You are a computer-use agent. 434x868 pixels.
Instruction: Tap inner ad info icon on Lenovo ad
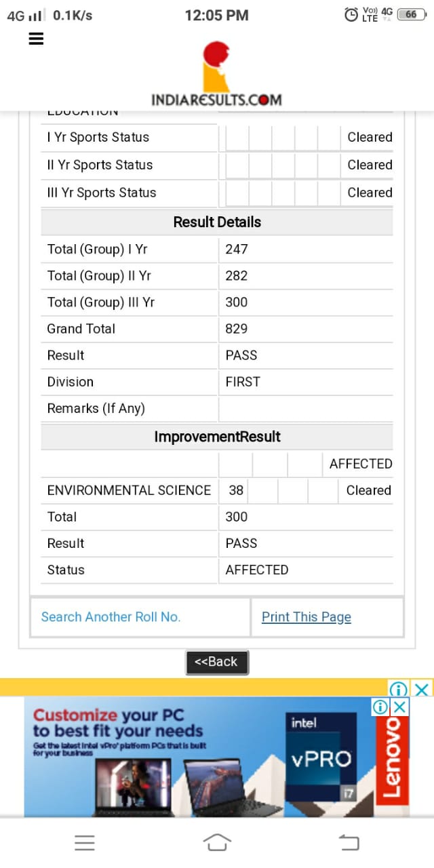[380, 707]
